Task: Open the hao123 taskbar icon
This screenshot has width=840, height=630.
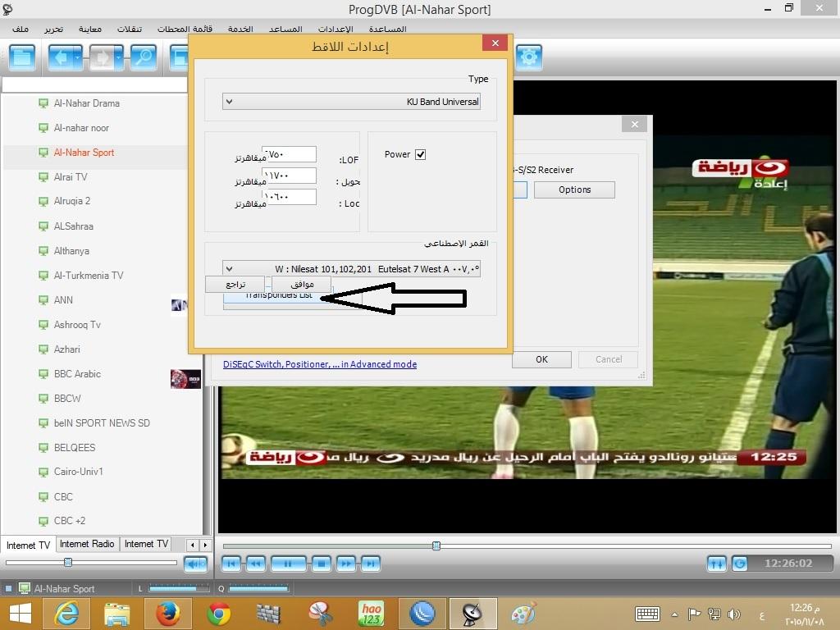Action: 372,614
